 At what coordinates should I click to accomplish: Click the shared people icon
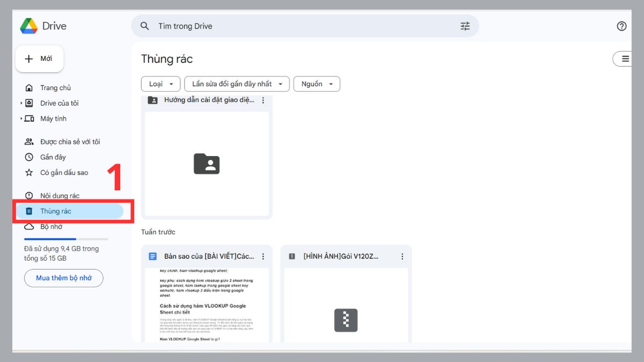[30, 142]
